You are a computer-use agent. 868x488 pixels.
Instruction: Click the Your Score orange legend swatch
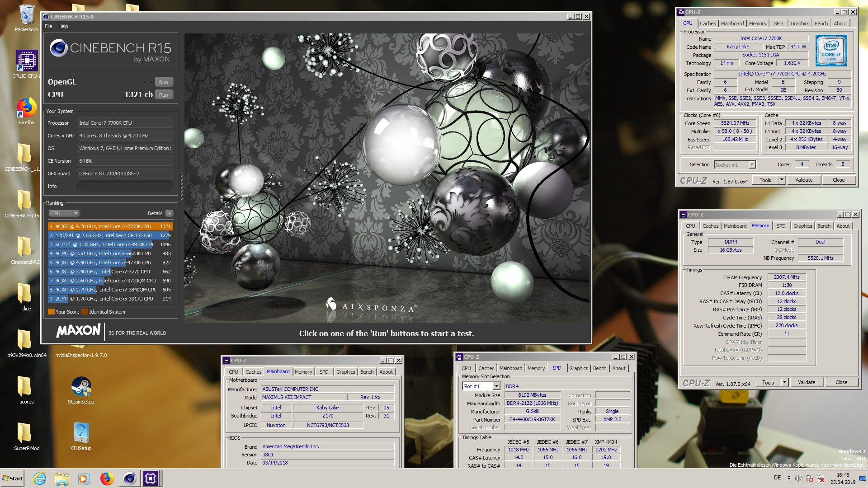click(x=51, y=312)
